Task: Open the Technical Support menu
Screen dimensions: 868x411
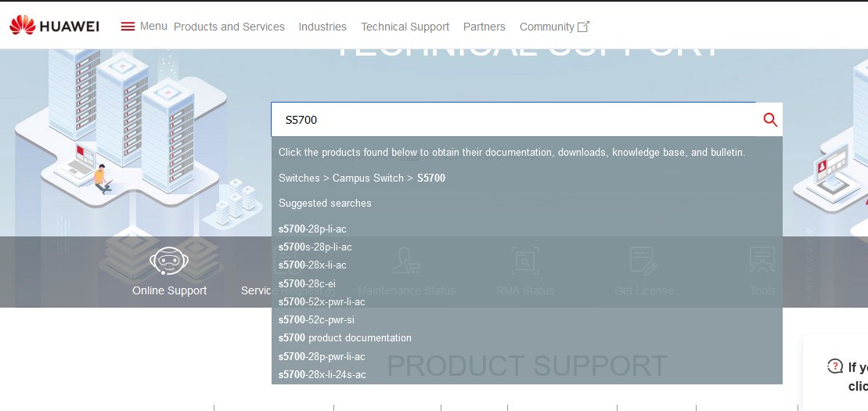Action: (x=405, y=27)
